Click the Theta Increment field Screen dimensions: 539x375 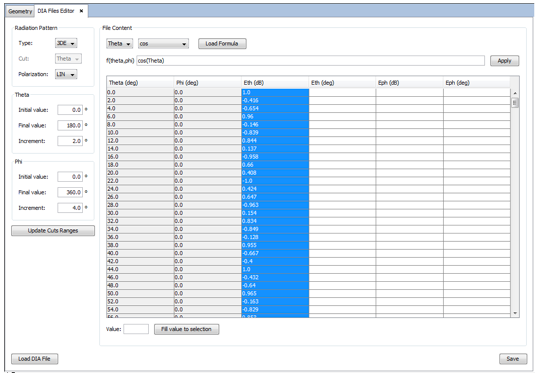70,141
